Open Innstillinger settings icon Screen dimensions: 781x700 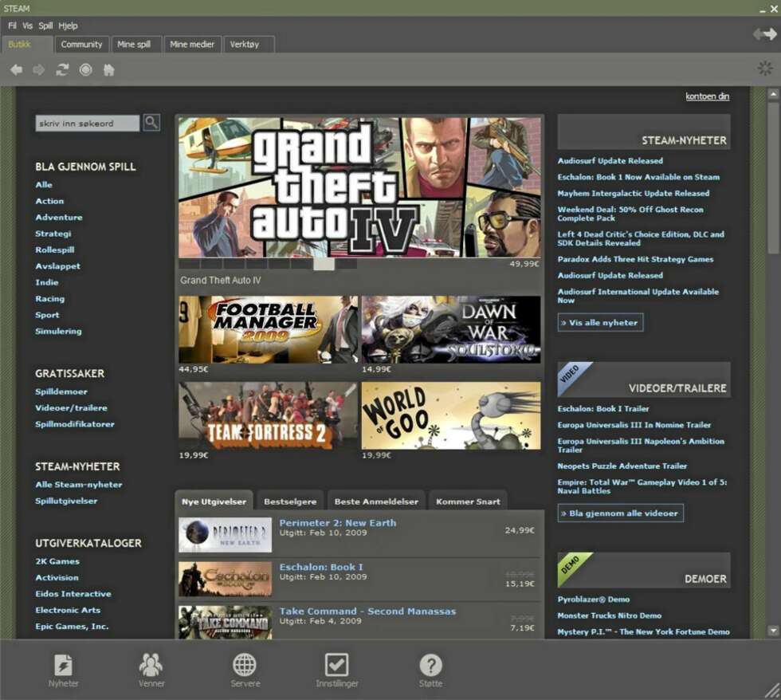tap(336, 671)
